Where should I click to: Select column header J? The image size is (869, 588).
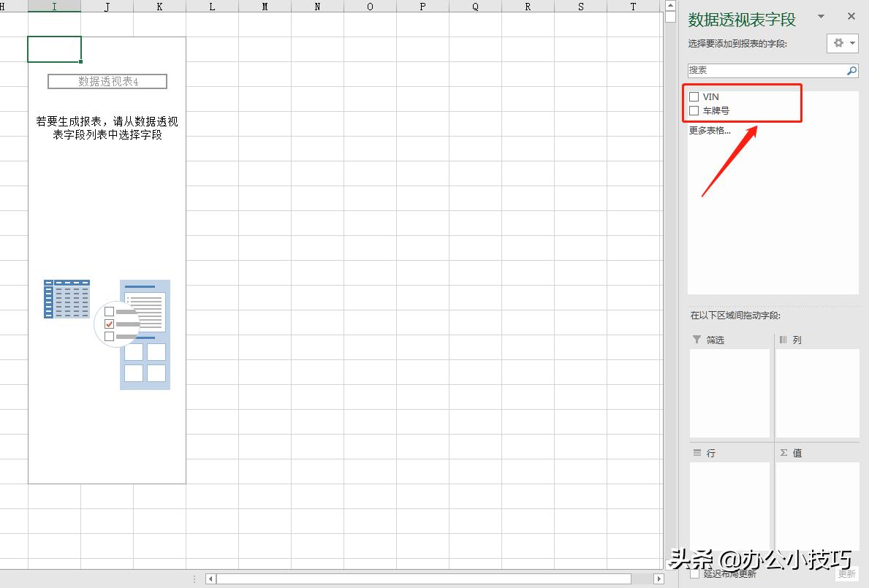click(107, 6)
